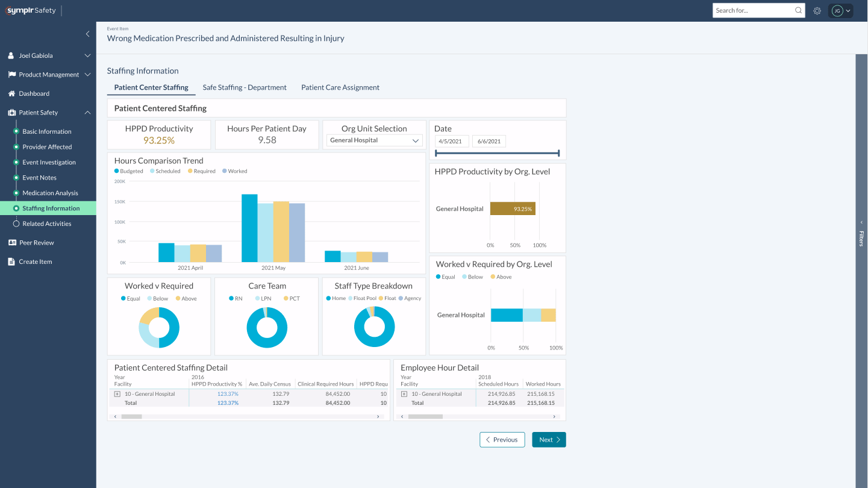Toggle the Agency legend in Staff Type Breakdown

(410, 298)
